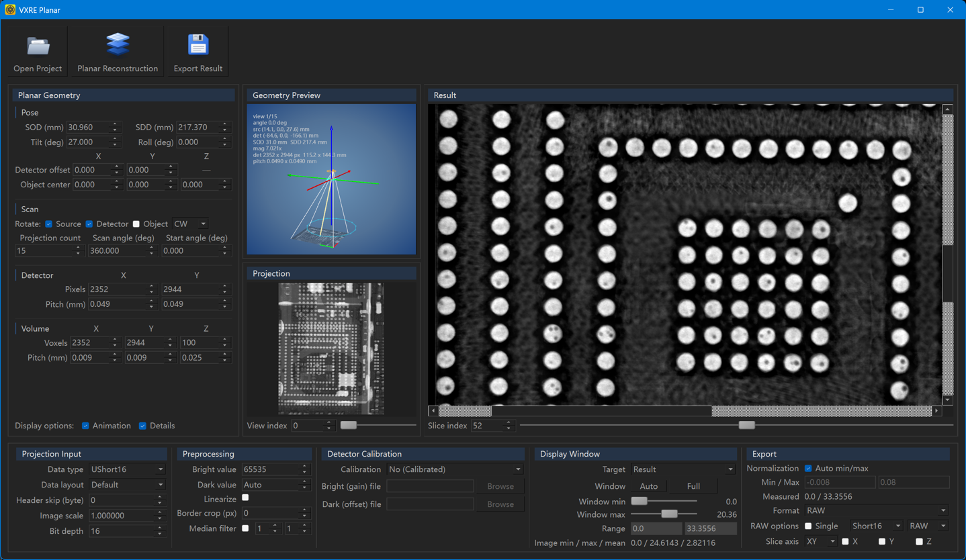This screenshot has width=966, height=560.
Task: Click Result scroll right arrow
Action: [936, 410]
